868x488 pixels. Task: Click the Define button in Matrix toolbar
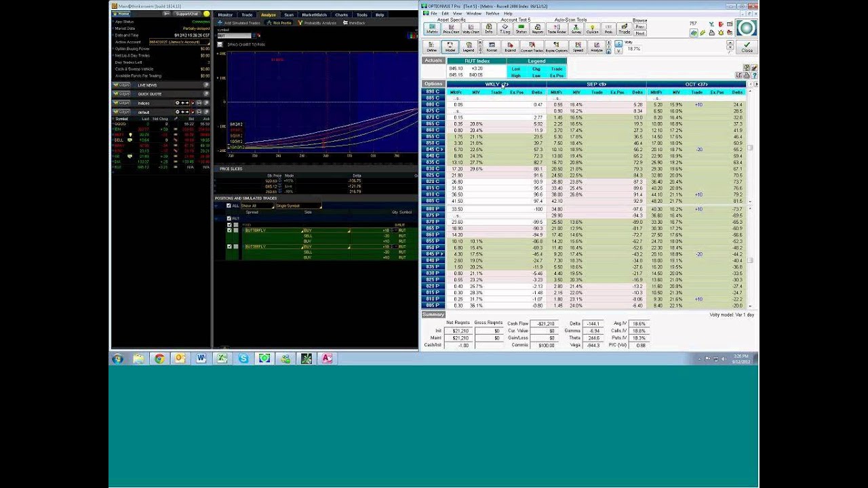432,47
